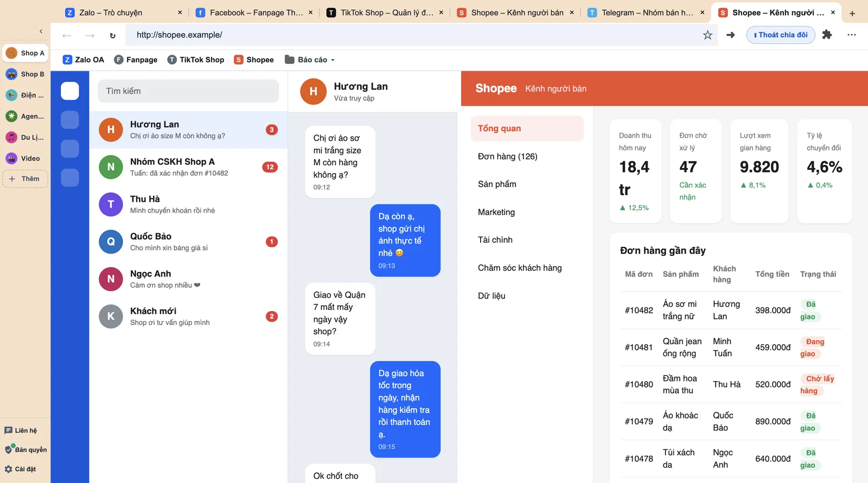Viewport: 868px width, 483px height.
Task: Open Zalo OA bookmark
Action: 84,60
